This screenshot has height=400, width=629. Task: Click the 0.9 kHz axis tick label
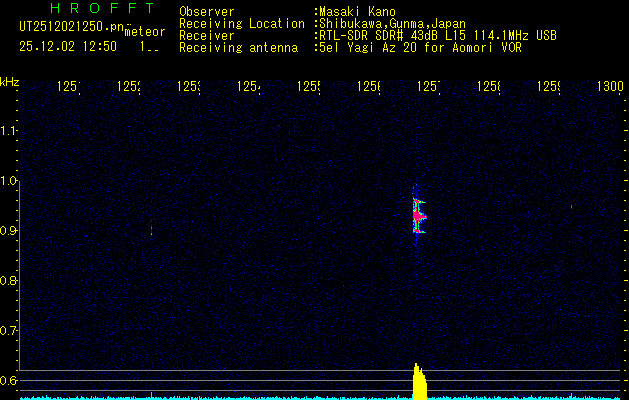pyautogui.click(x=9, y=230)
